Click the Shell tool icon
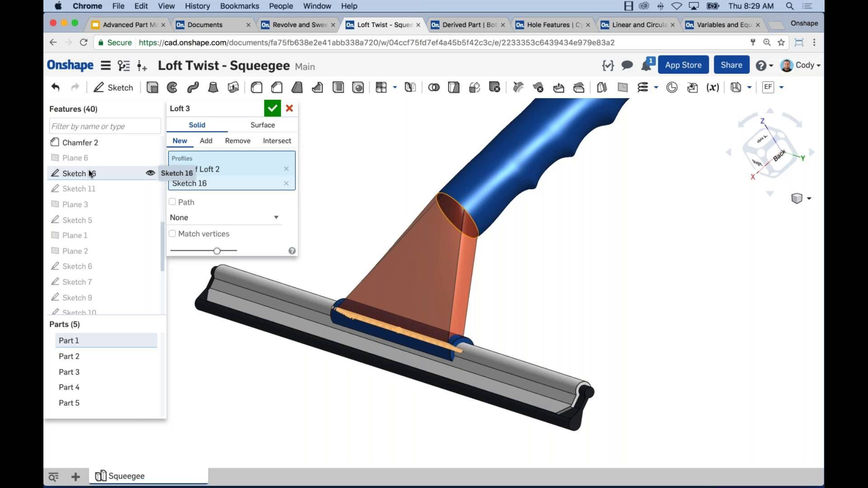The image size is (868, 488). [337, 87]
